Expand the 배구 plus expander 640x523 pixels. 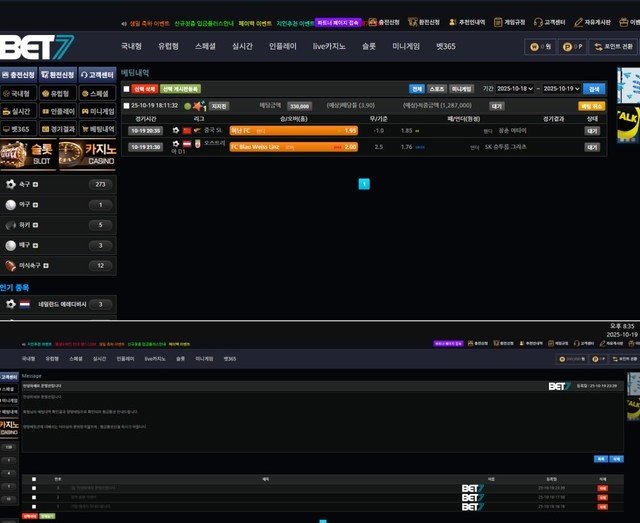tap(36, 245)
